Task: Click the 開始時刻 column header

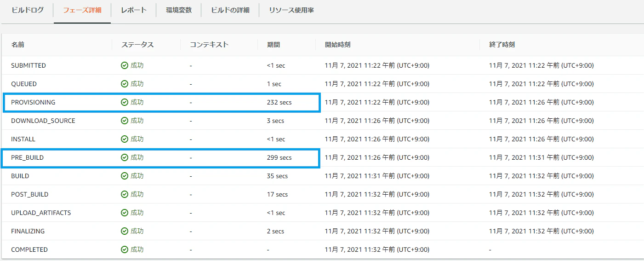Action: click(x=338, y=45)
